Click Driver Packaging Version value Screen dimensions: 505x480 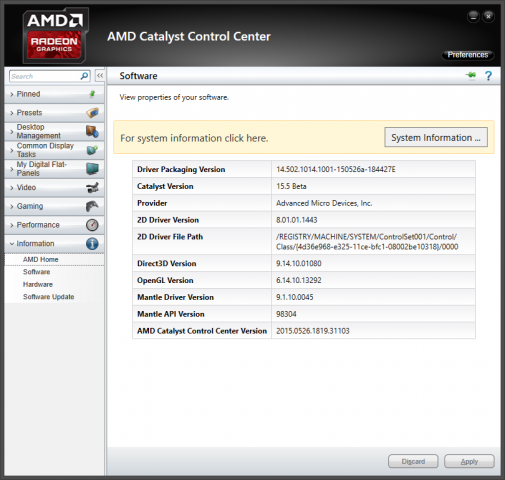tap(336, 169)
